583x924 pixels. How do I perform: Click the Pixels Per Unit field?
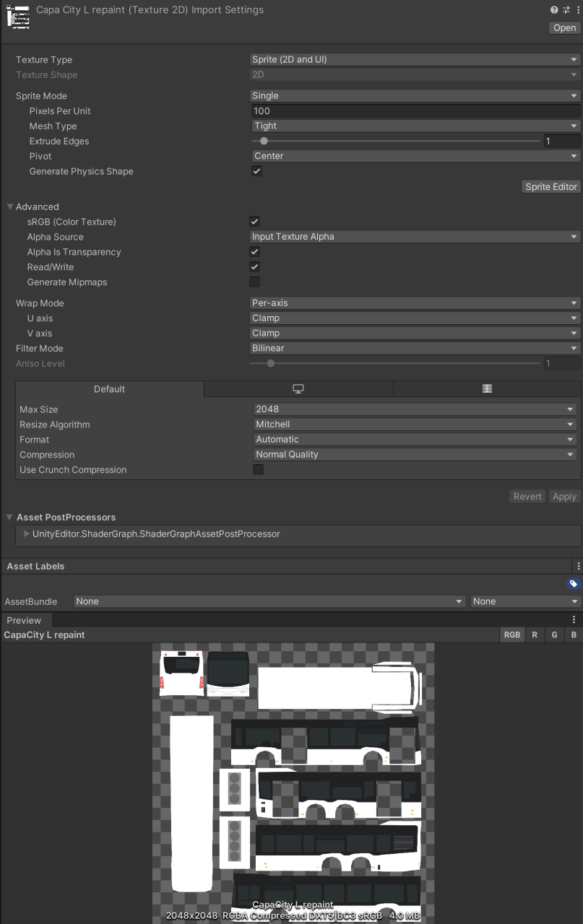(415, 111)
